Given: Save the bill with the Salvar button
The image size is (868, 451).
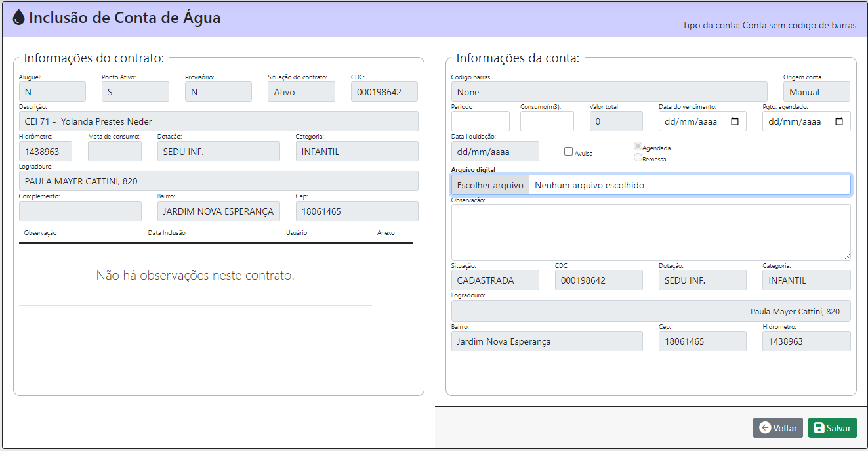Looking at the screenshot, I should point(833,428).
